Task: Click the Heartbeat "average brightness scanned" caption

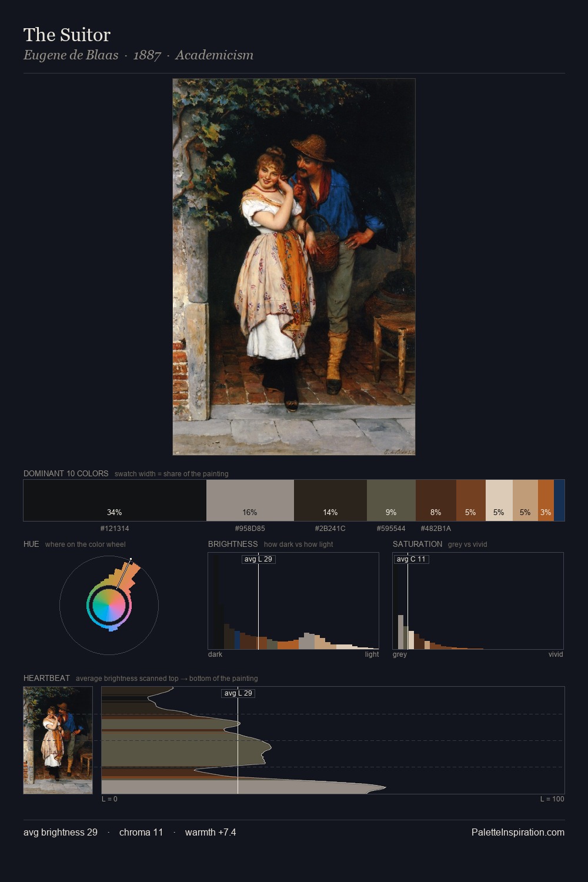Action: [x=166, y=679]
